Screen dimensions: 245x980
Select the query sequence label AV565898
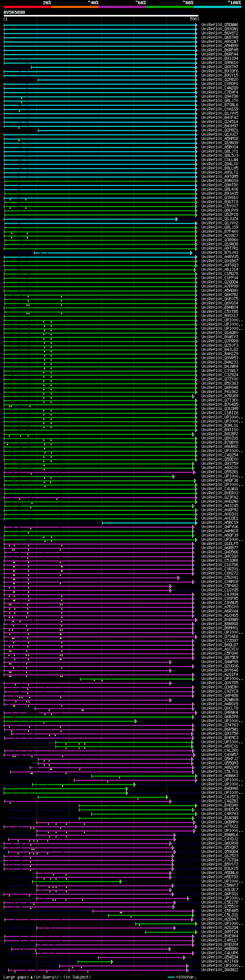point(15,12)
